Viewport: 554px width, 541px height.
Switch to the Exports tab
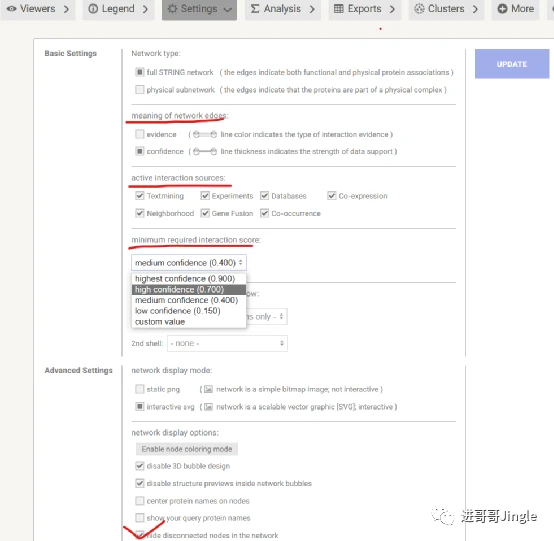tap(365, 9)
